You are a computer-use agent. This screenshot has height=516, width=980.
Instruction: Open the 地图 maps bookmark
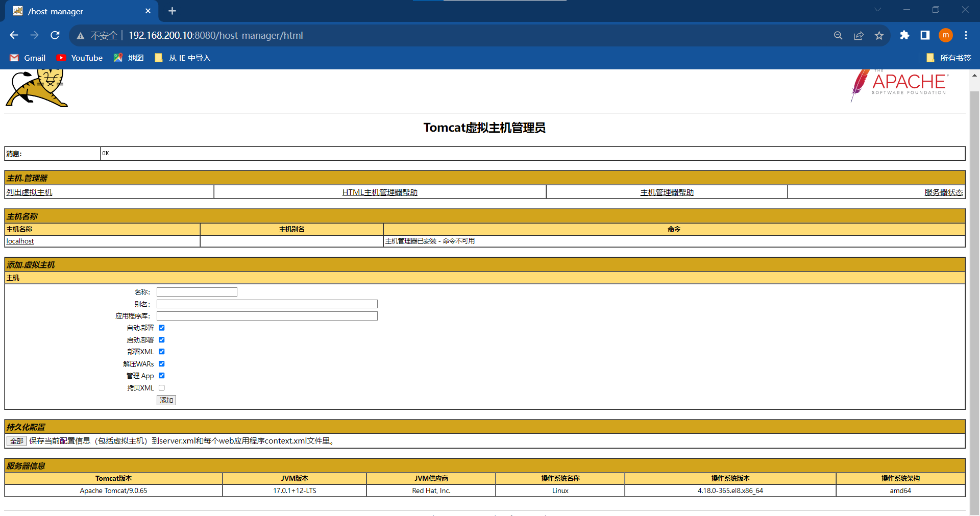point(129,58)
